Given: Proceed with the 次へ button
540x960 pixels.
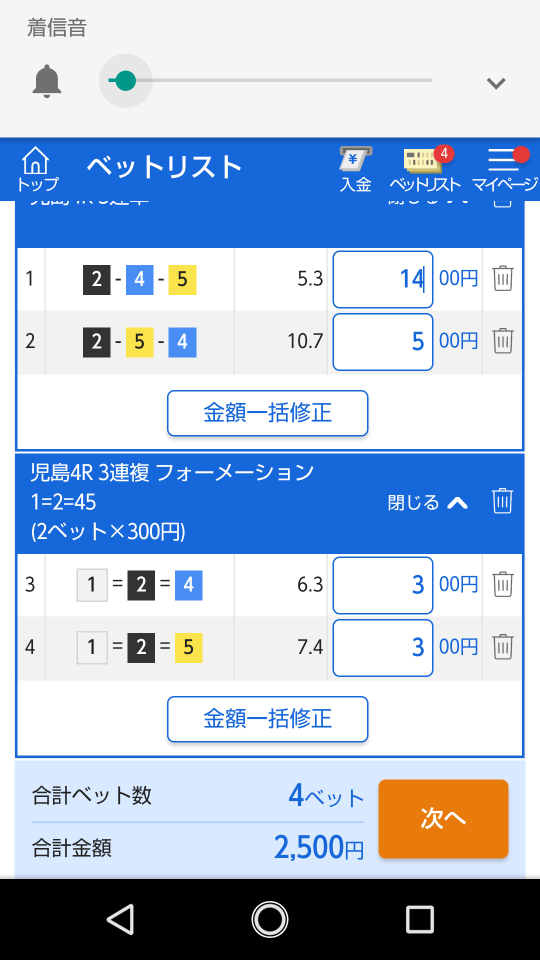Looking at the screenshot, I should pos(443,819).
